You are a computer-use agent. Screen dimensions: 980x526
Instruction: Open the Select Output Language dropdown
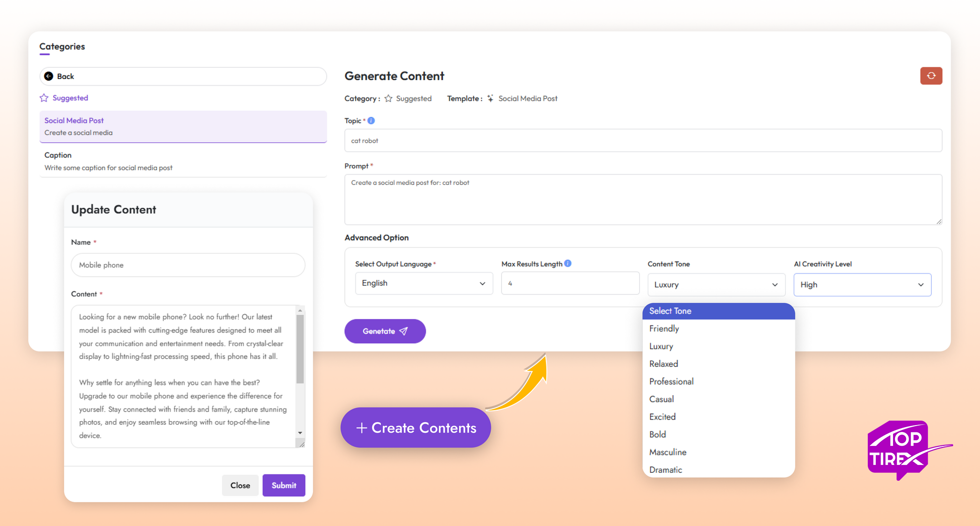point(424,283)
